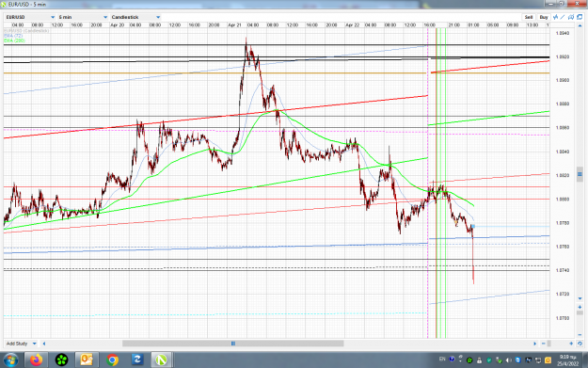Click the padlock tray icon

coord(479,360)
